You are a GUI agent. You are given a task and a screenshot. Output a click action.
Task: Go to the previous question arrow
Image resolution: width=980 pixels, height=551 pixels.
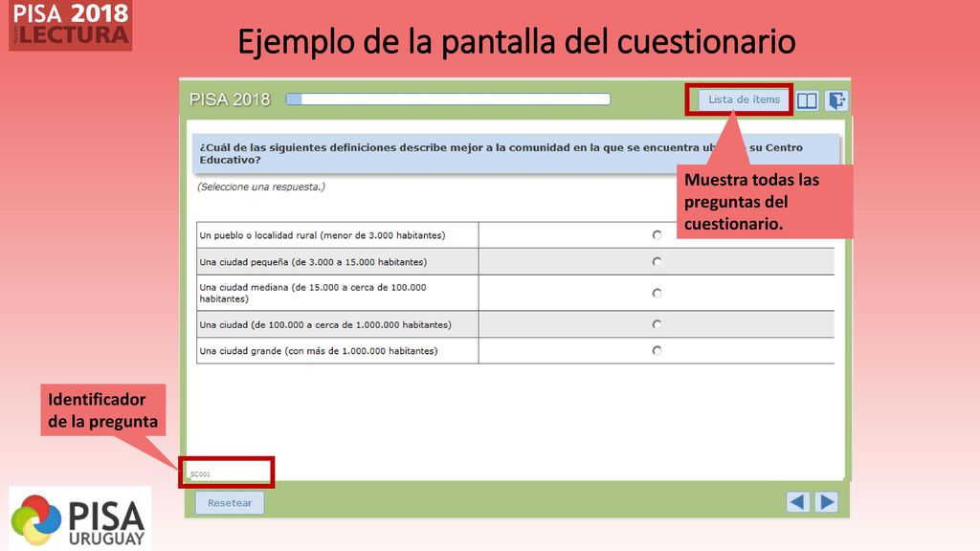(x=797, y=501)
